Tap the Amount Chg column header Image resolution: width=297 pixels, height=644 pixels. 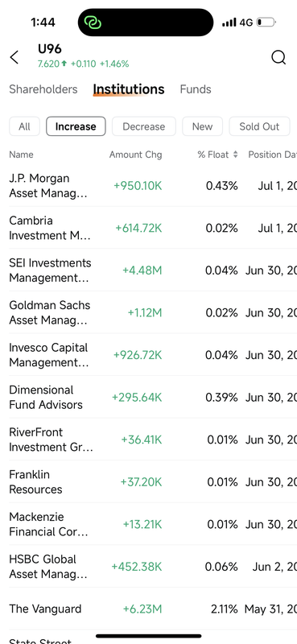135,155
